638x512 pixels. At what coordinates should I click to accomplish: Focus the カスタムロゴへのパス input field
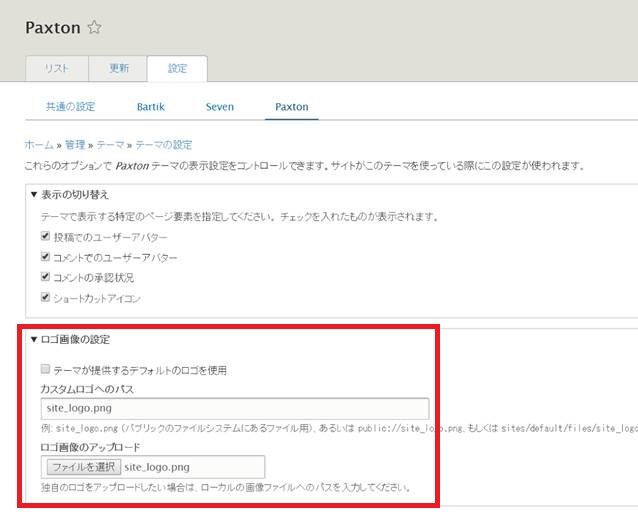(x=235, y=409)
